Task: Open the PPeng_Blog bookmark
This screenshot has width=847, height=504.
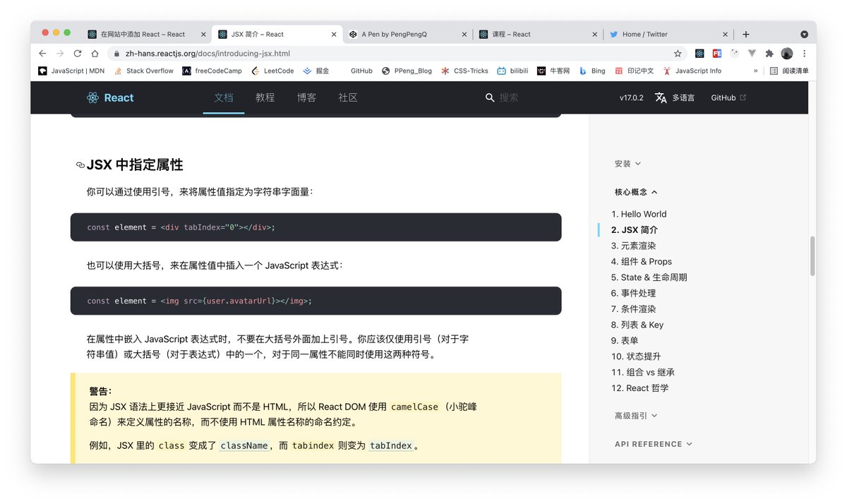Action: coord(407,71)
